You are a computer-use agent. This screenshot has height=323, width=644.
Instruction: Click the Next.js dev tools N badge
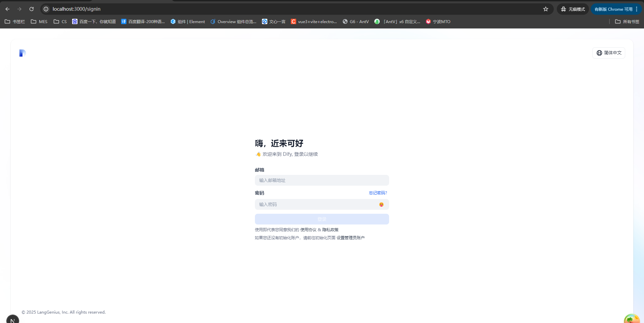pos(13,319)
